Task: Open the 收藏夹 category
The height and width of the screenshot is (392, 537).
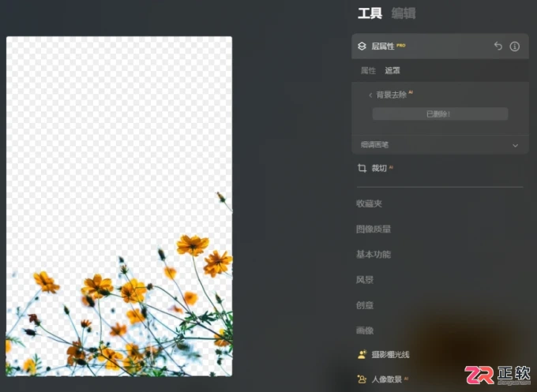Action: coord(369,203)
